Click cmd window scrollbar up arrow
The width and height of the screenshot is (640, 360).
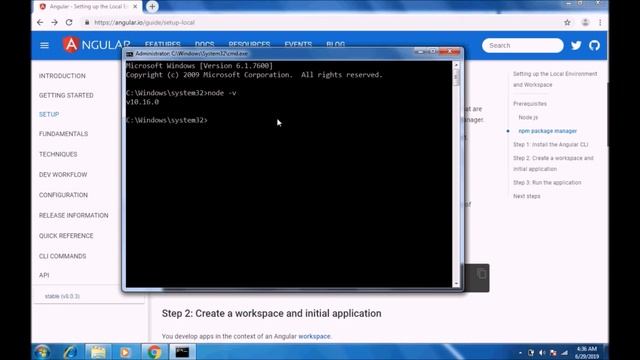tap(456, 65)
